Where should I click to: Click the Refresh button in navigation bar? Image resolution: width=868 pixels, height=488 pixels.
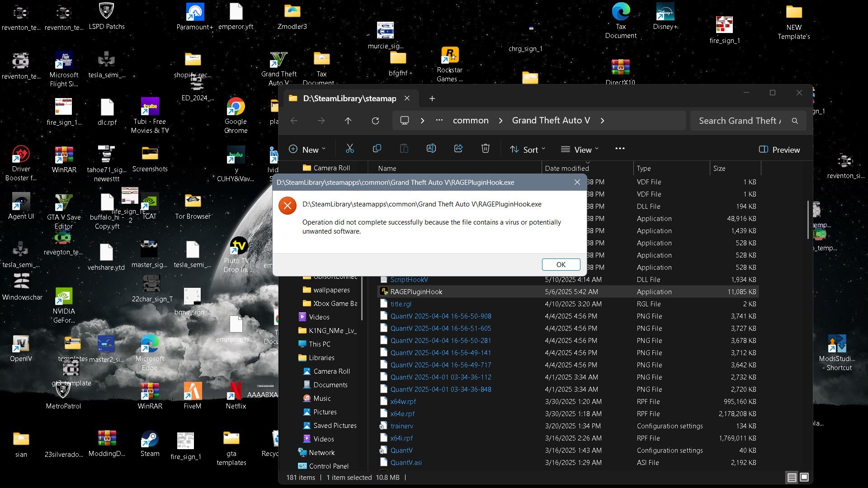click(x=375, y=121)
